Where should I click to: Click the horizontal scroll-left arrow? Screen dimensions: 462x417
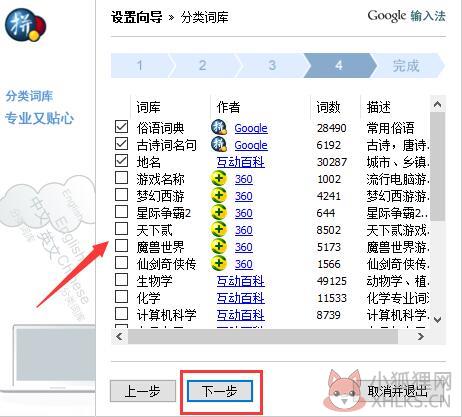119,336
